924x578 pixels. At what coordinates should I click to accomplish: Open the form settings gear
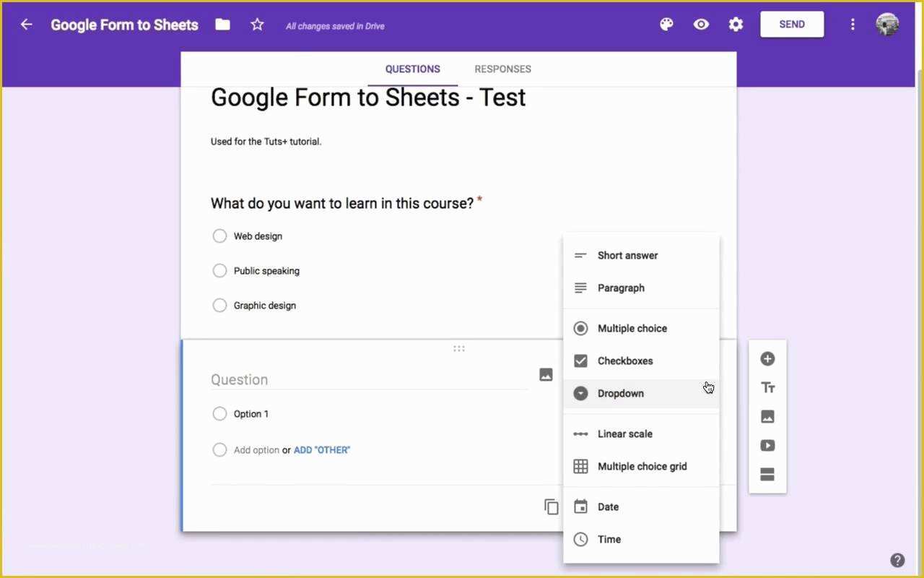click(x=736, y=25)
